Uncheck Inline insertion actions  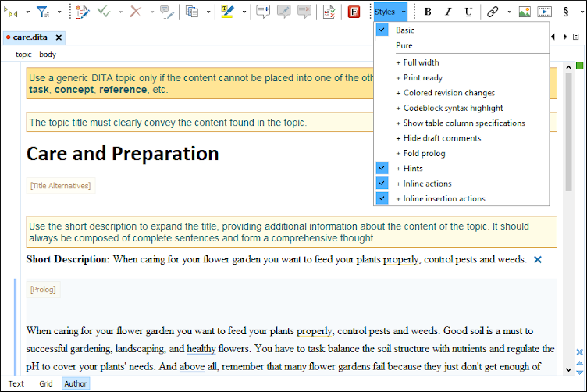point(444,198)
